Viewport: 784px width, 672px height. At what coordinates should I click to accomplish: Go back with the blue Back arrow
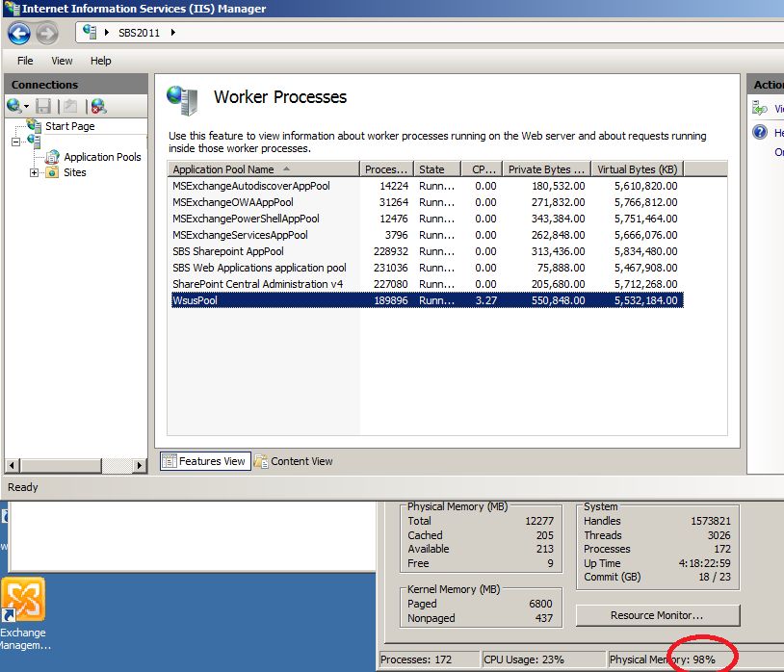[19, 34]
